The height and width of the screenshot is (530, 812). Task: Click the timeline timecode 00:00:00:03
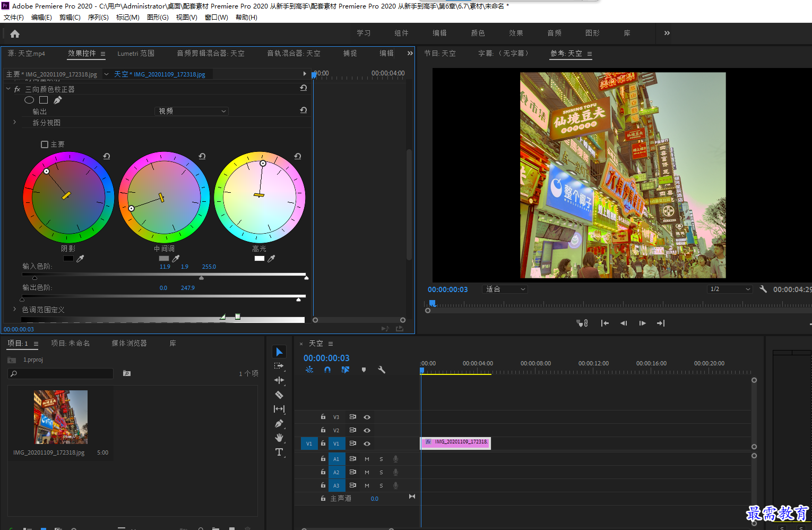coord(326,358)
